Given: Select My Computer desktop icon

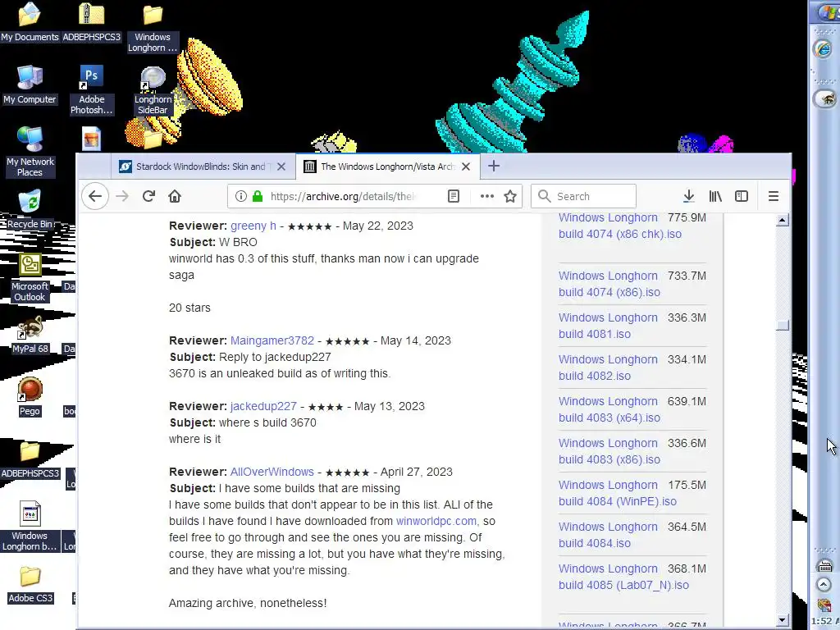Looking at the screenshot, I should tap(30, 84).
